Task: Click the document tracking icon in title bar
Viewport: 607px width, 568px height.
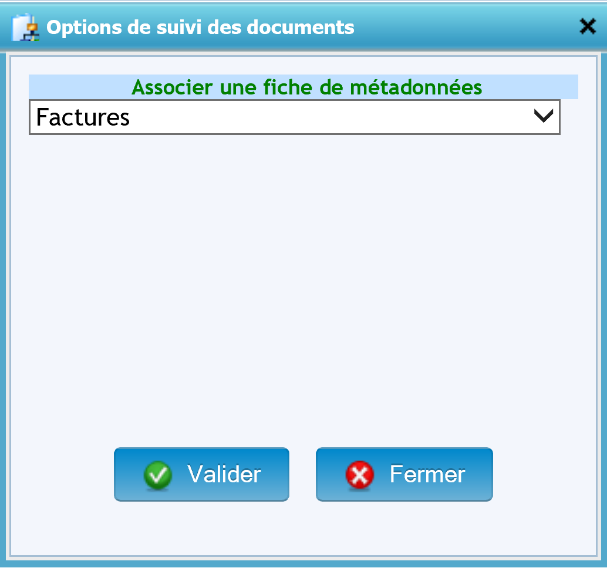Action: click(25, 27)
